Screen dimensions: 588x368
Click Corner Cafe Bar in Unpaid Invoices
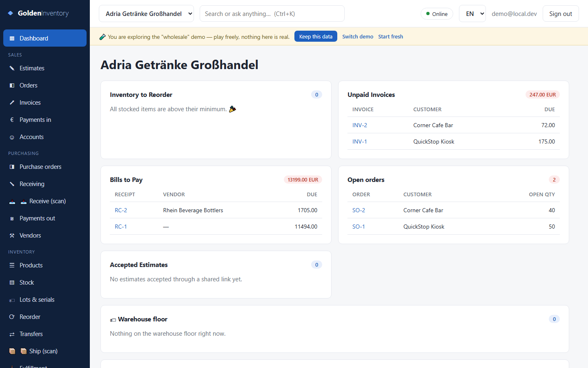[433, 125]
